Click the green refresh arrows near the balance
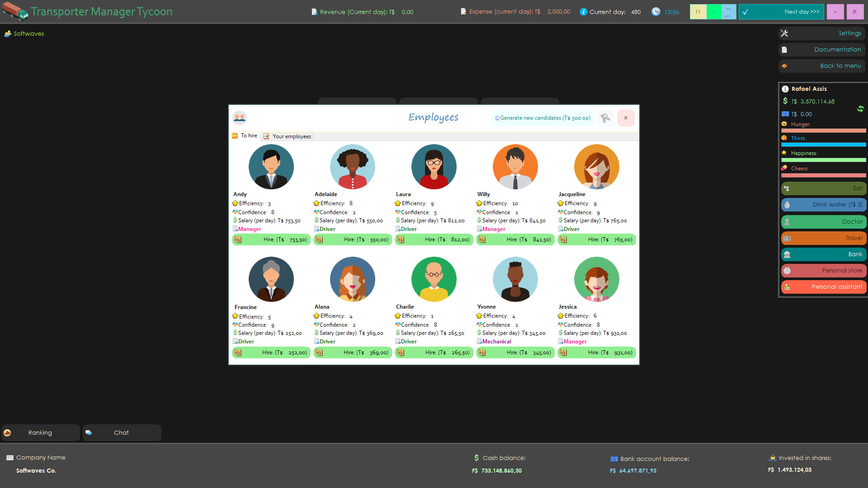This screenshot has height=488, width=868. 860,109
